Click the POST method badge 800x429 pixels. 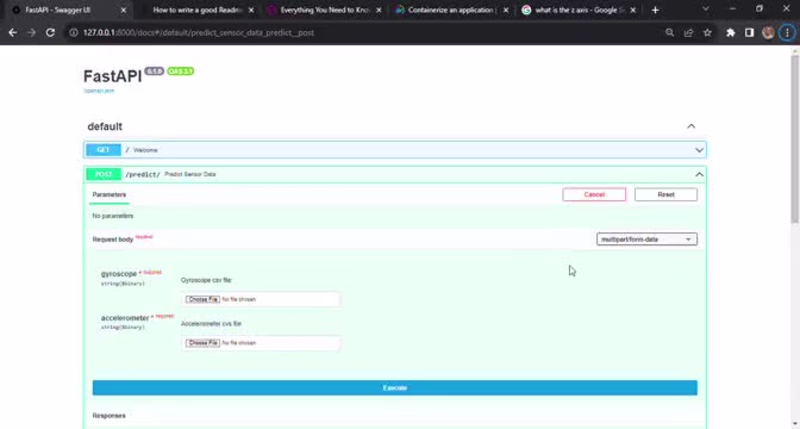pos(103,174)
